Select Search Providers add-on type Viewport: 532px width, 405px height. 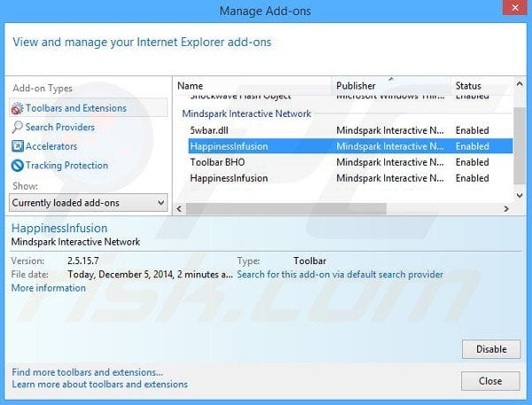(60, 128)
